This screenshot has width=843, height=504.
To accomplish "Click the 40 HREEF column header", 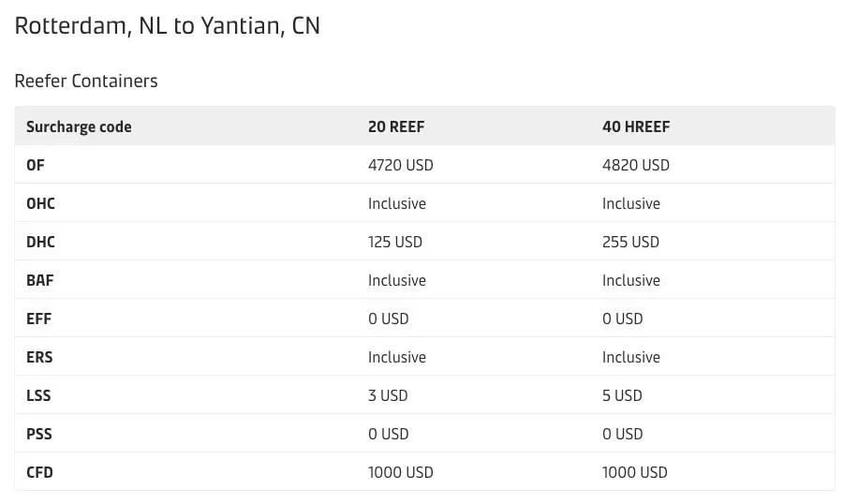I will point(636,126).
